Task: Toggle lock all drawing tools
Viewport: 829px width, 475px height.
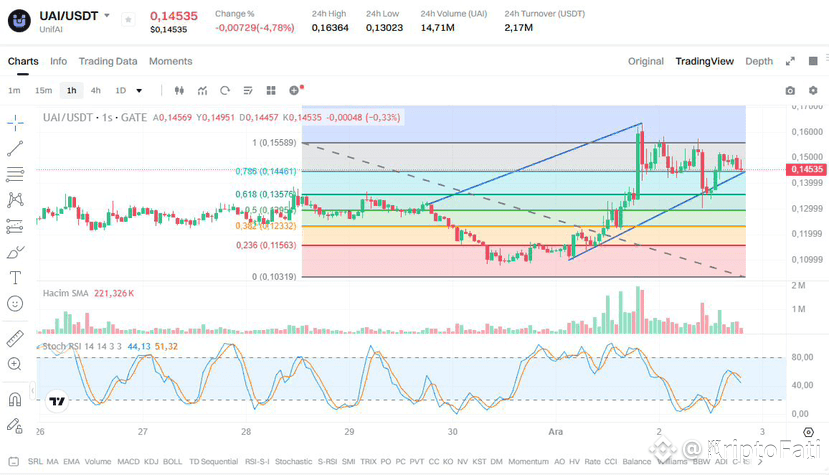Action: pos(15,425)
